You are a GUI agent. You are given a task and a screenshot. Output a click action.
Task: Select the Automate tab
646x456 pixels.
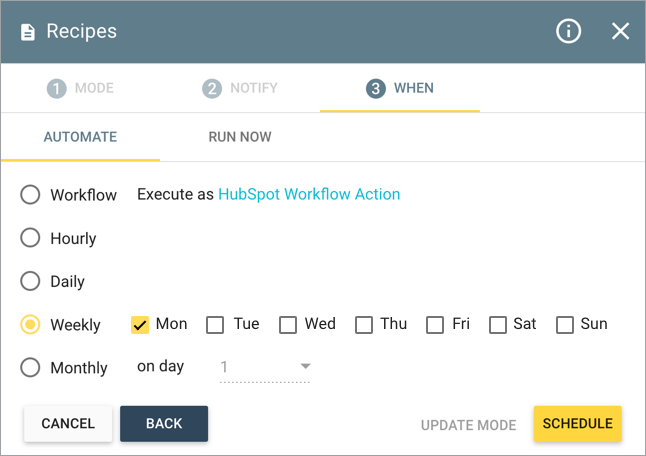(80, 137)
